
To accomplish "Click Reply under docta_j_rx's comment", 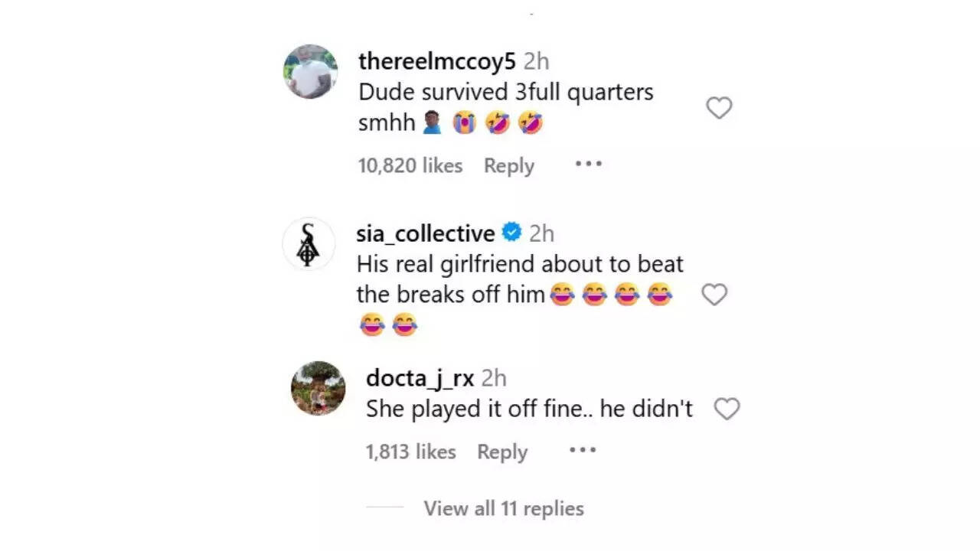I will (x=502, y=452).
